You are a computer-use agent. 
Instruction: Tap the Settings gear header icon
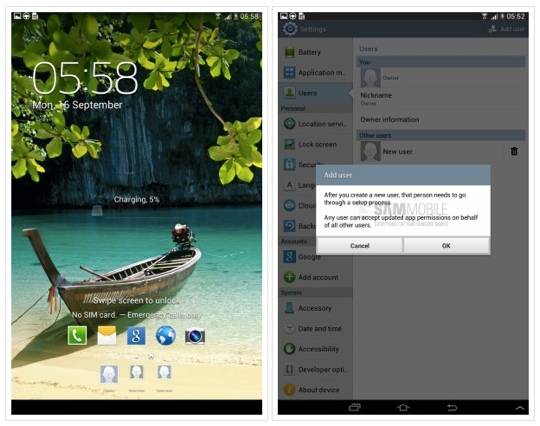click(x=290, y=29)
